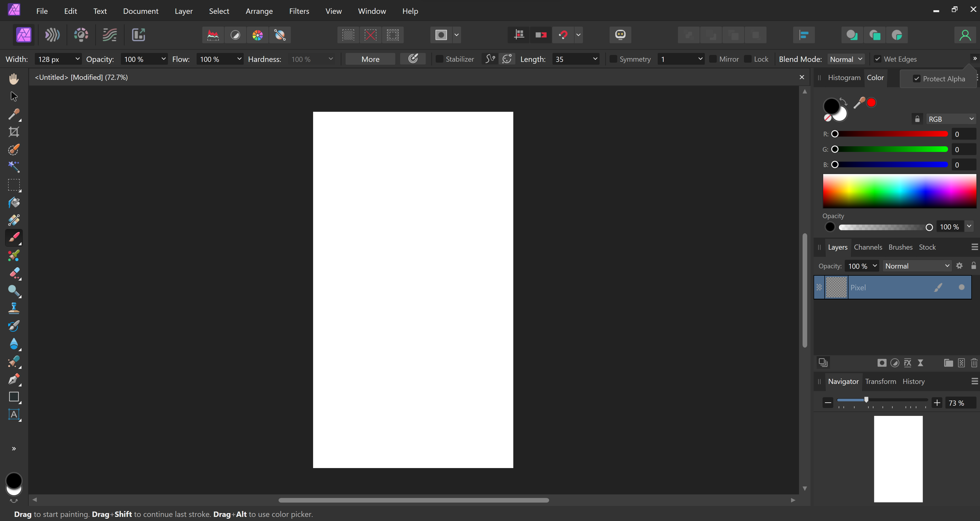Enable the Symmetry checkbox
The height and width of the screenshot is (521, 980).
(613, 59)
